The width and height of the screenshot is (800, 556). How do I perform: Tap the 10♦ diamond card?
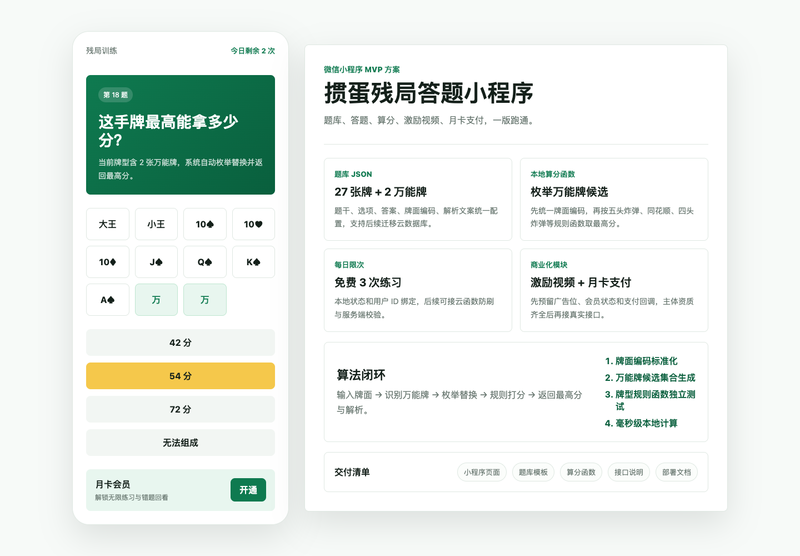(x=108, y=262)
